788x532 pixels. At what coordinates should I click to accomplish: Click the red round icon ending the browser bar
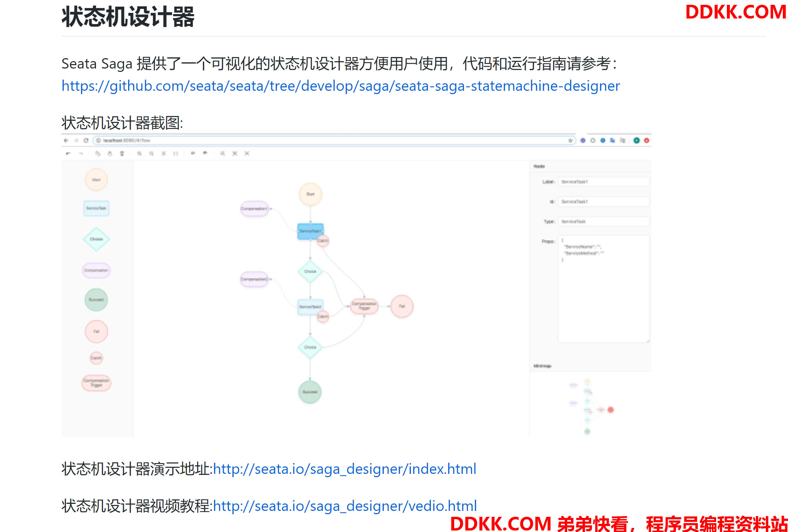tap(646, 140)
